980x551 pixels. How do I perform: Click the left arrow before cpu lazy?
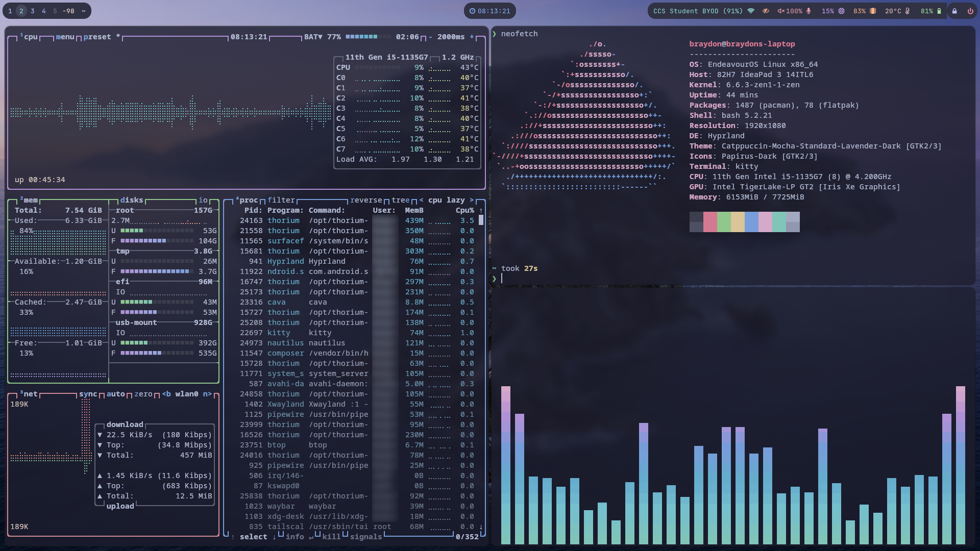tap(421, 200)
